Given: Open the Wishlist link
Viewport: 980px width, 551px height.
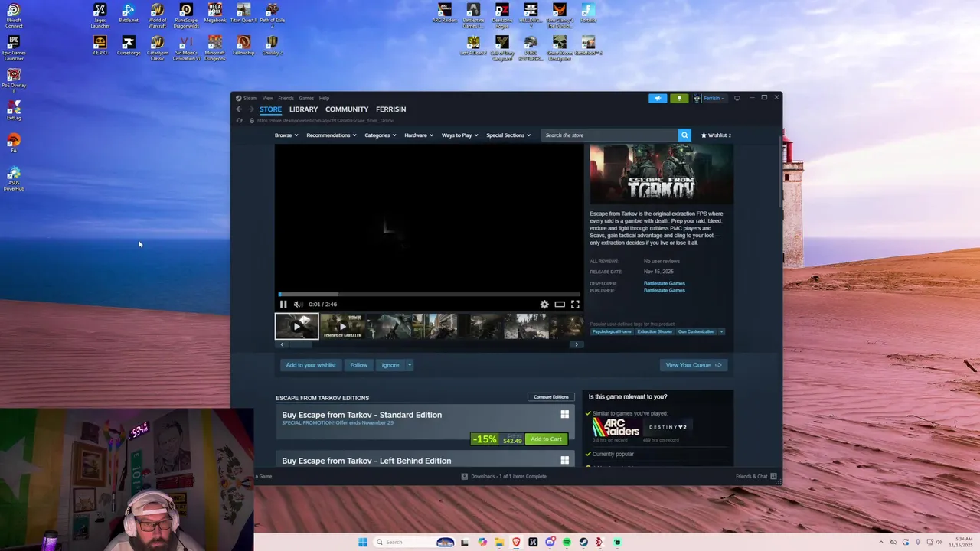Looking at the screenshot, I should [x=716, y=135].
